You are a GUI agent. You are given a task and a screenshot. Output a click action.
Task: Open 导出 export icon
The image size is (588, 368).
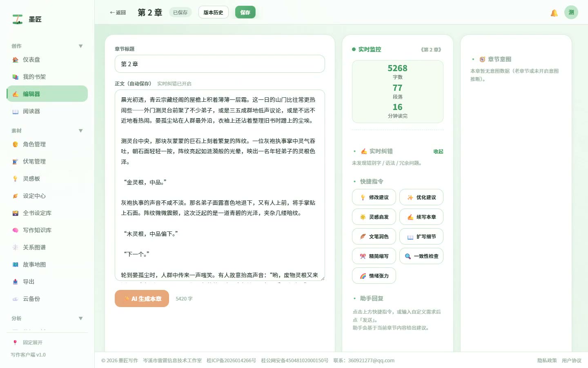(x=15, y=282)
